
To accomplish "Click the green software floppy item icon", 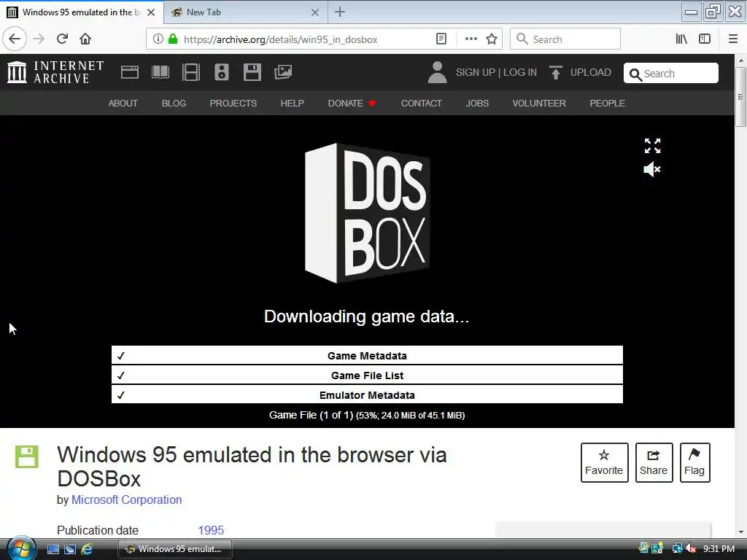I will [27, 457].
